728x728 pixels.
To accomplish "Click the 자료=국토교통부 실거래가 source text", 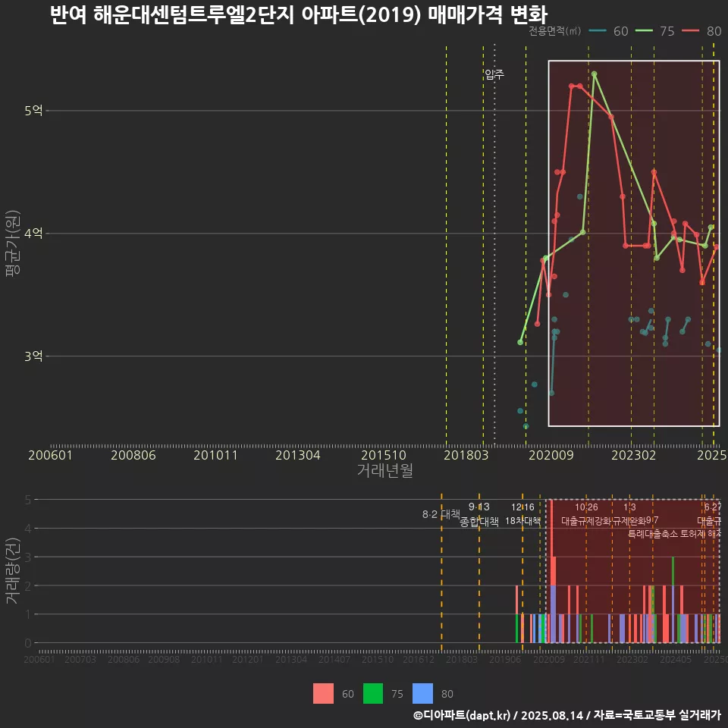I will (x=657, y=715).
